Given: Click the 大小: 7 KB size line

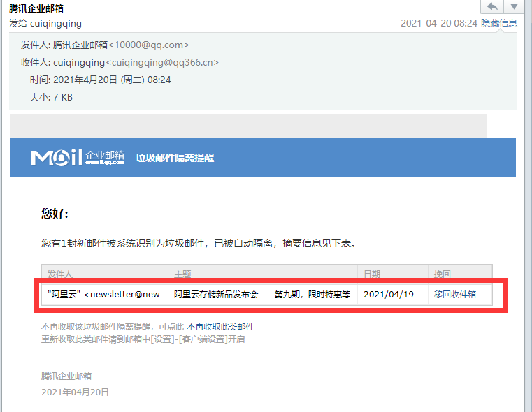Looking at the screenshot, I should pos(51,97).
